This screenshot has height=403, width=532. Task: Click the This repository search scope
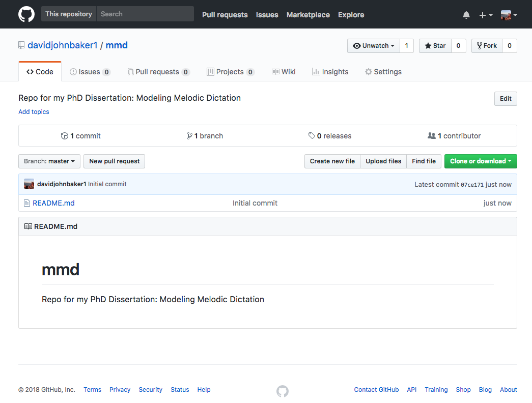click(x=69, y=14)
